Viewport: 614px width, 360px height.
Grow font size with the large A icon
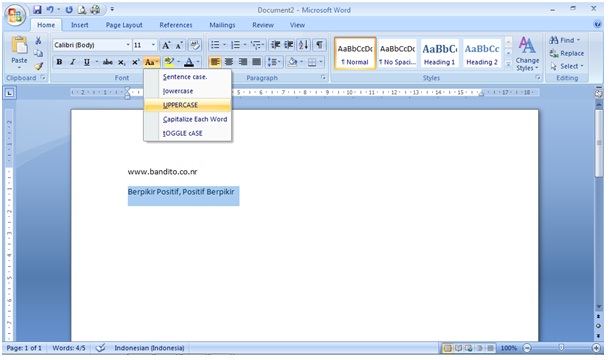click(x=166, y=45)
